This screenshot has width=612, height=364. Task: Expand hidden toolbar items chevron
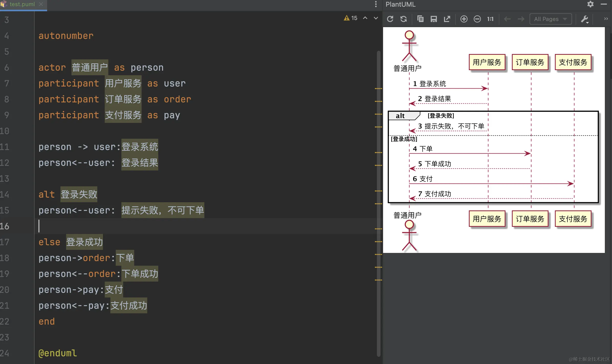point(606,19)
